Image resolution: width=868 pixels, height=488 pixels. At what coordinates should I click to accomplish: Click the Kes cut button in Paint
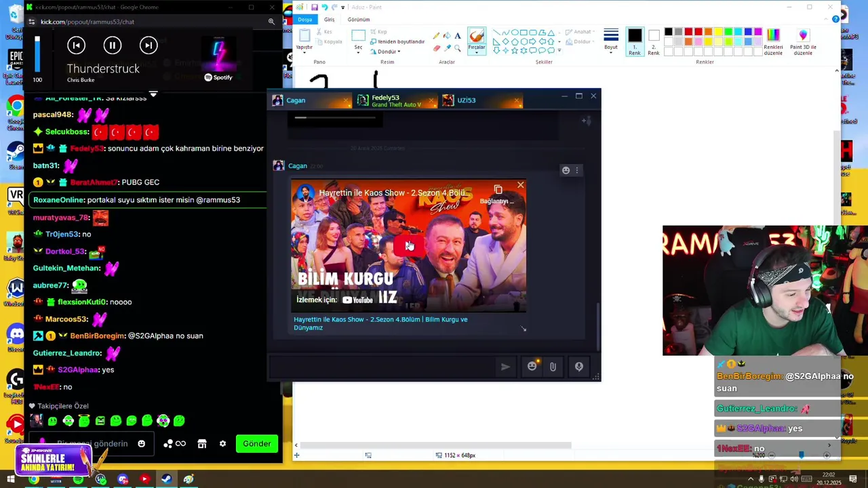[x=323, y=32]
